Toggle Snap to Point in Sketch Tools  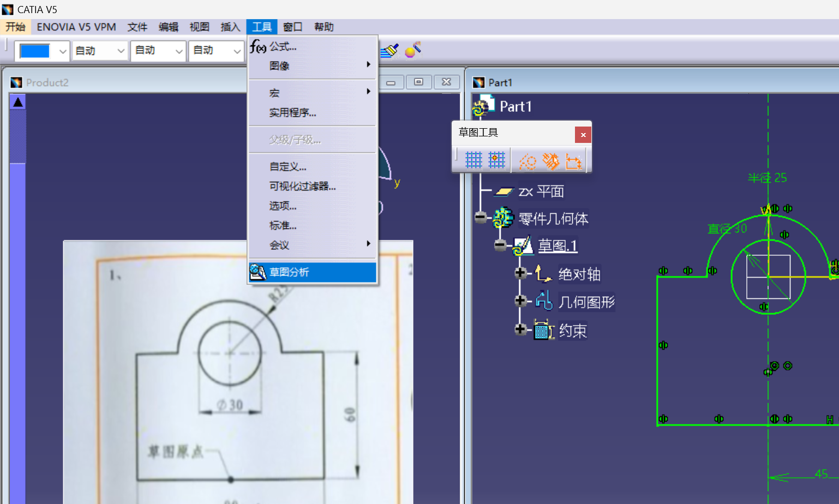click(x=496, y=160)
